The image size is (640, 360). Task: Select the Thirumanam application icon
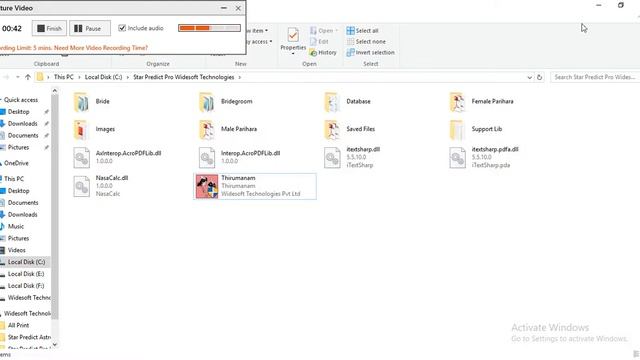(207, 187)
